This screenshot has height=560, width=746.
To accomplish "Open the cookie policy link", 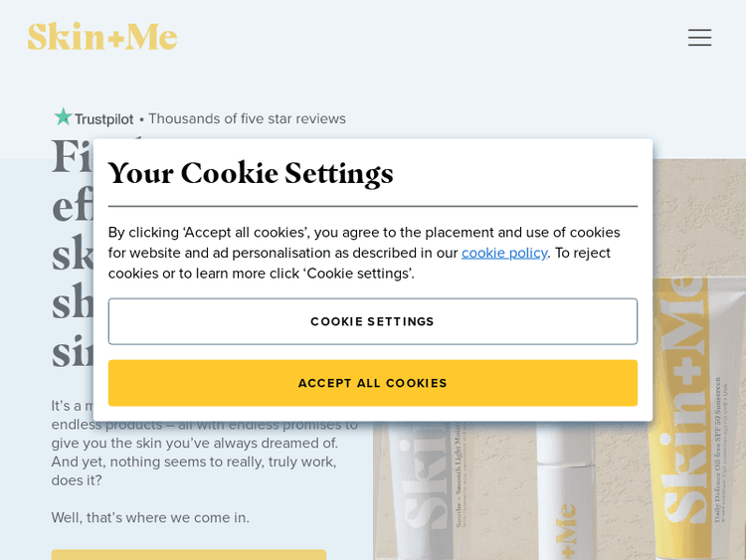I will point(503,253).
